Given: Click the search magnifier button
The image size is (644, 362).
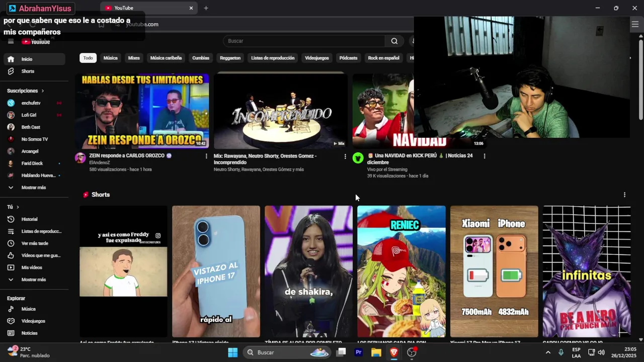Looking at the screenshot, I should click(394, 41).
